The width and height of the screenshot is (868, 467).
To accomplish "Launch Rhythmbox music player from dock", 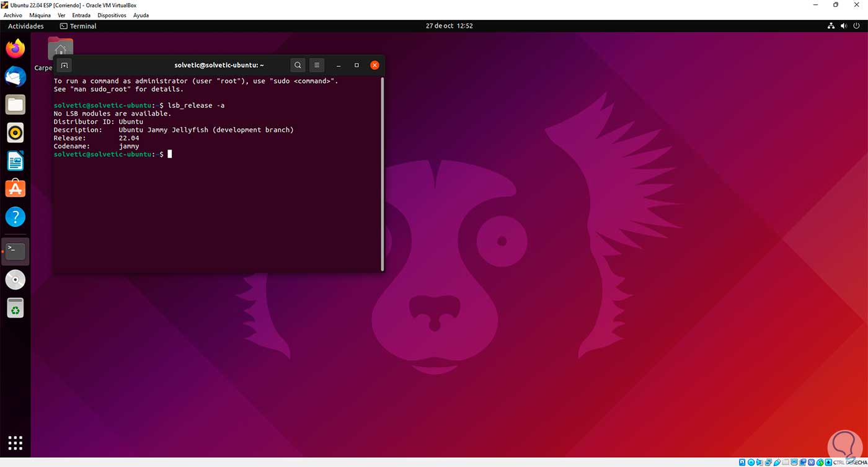I will click(x=15, y=133).
